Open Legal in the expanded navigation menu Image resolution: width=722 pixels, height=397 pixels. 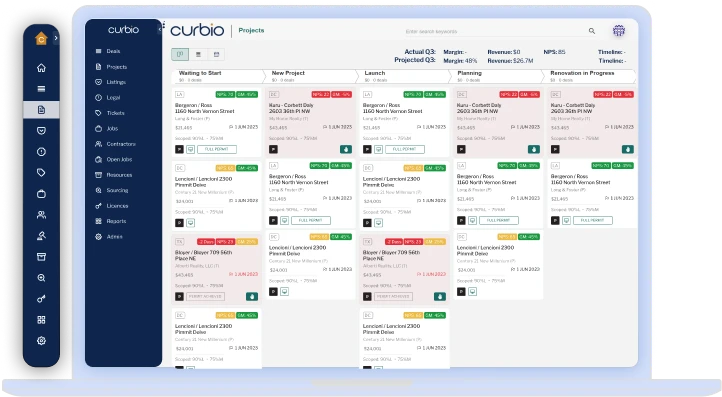click(108, 98)
